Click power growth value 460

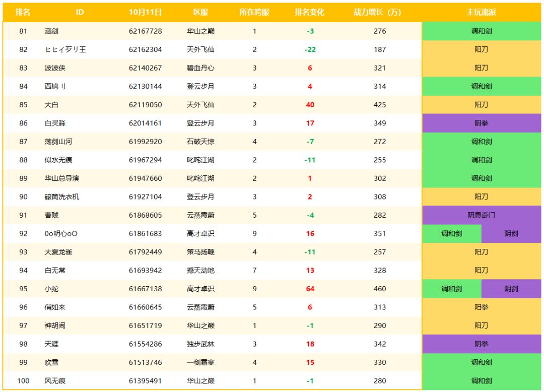pos(380,289)
